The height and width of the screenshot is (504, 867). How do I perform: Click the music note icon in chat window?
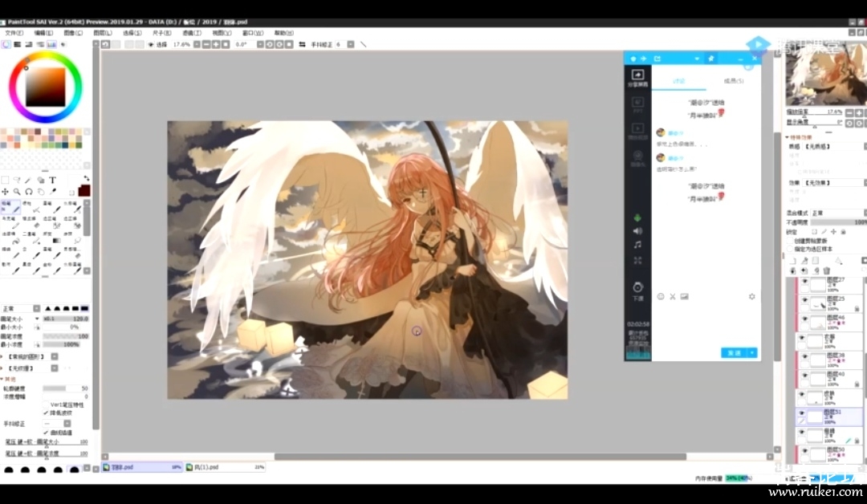point(637,245)
